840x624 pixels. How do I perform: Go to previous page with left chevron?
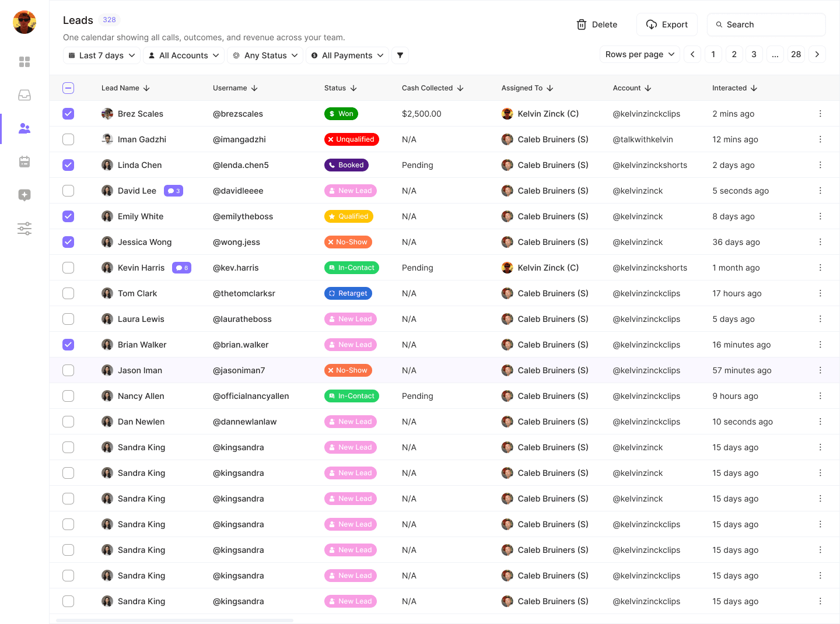(692, 54)
